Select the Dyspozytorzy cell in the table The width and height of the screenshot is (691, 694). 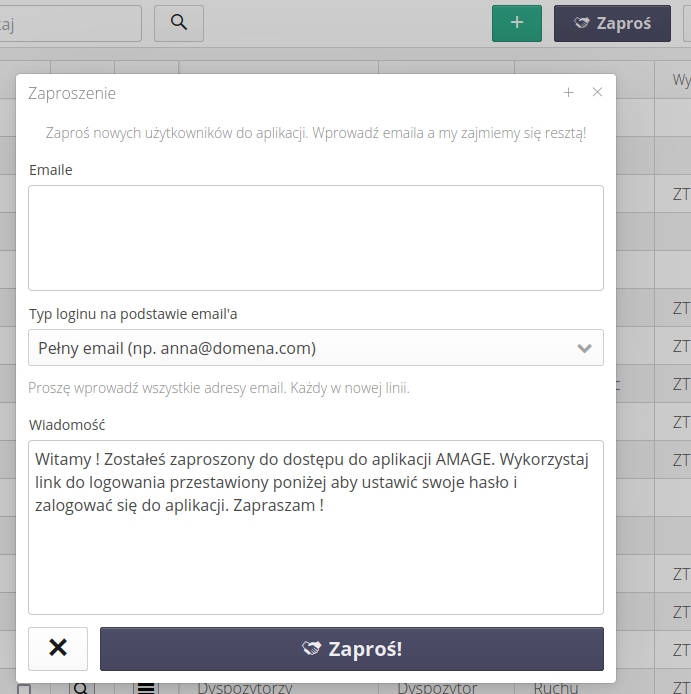(x=240, y=688)
